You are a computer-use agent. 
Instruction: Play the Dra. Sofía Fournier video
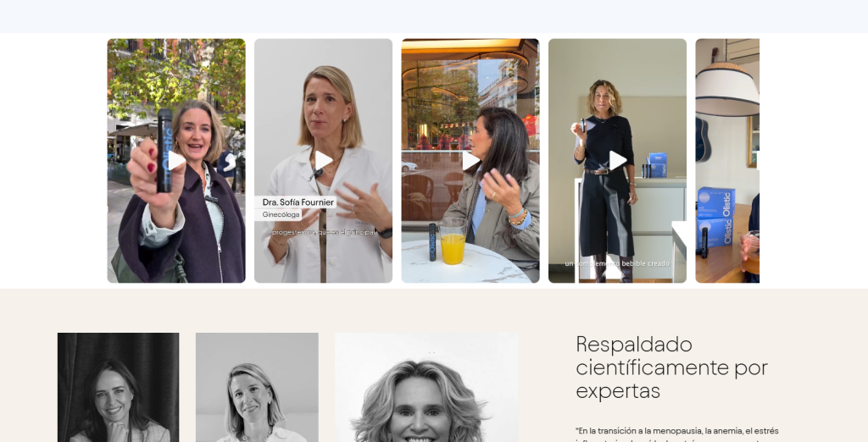[x=323, y=160]
